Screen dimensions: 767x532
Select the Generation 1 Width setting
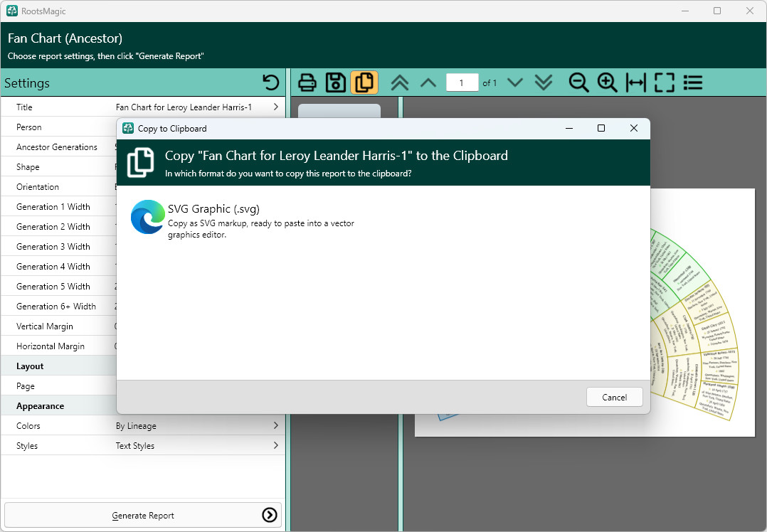coord(58,206)
